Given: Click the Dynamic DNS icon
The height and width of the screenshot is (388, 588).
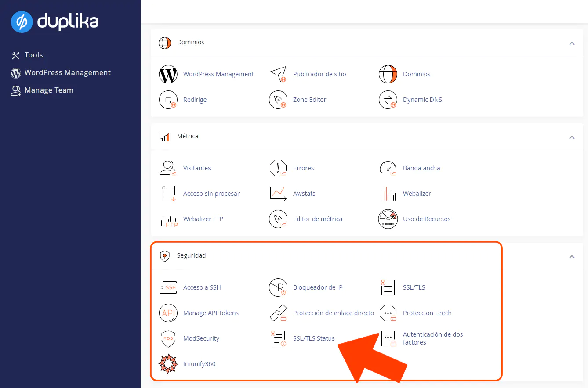Looking at the screenshot, I should point(388,100).
